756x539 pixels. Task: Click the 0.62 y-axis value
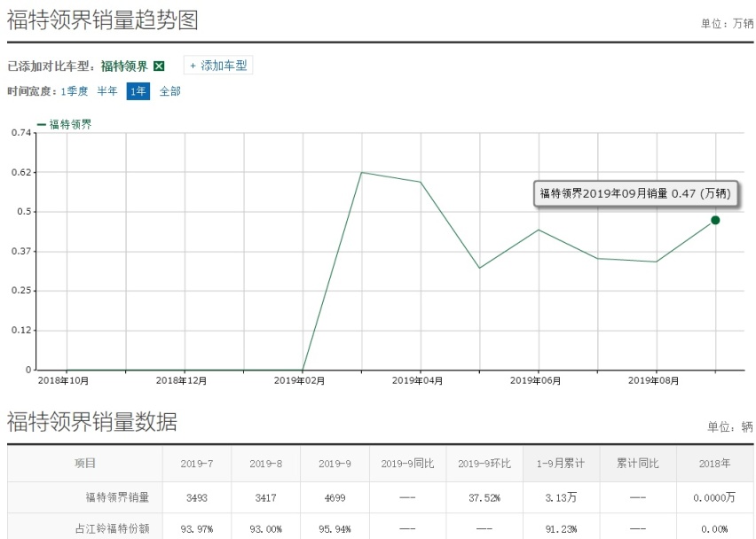[21, 172]
